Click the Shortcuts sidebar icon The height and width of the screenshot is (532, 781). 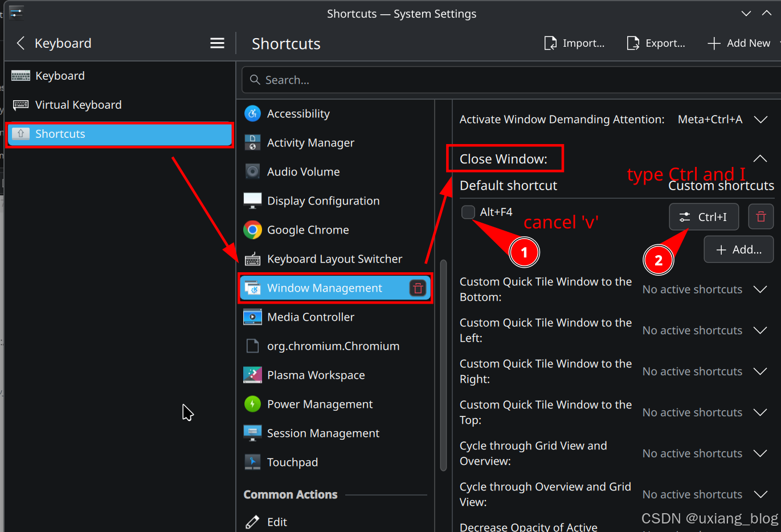pos(21,134)
